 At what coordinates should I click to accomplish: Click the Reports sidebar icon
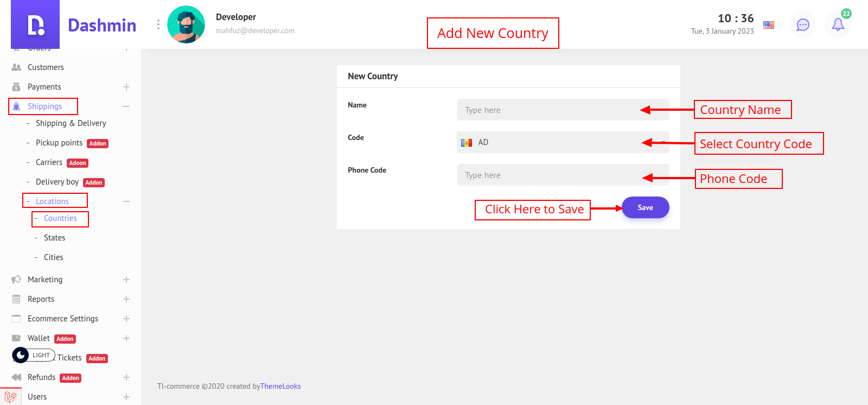click(x=16, y=299)
